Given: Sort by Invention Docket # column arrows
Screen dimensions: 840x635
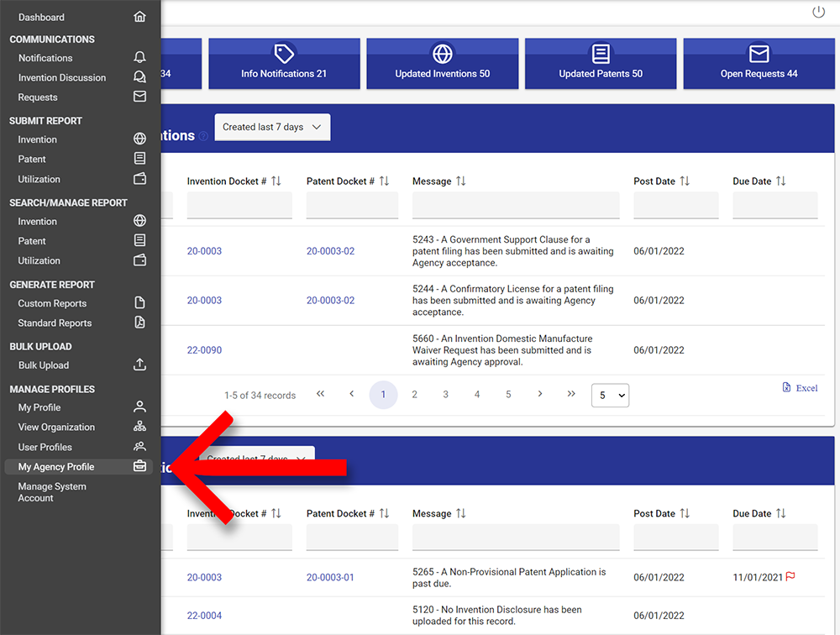Looking at the screenshot, I should point(276,181).
